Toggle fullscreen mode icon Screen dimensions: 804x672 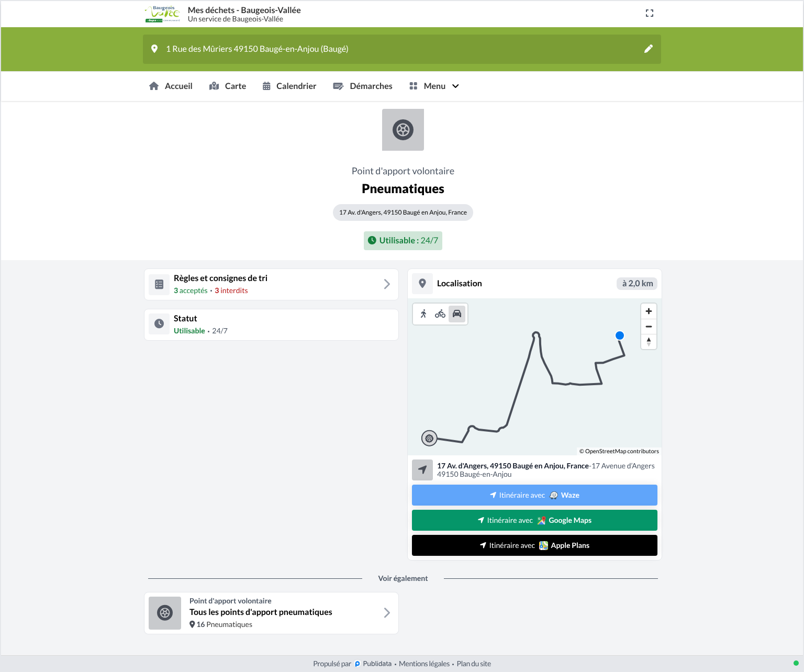(650, 13)
